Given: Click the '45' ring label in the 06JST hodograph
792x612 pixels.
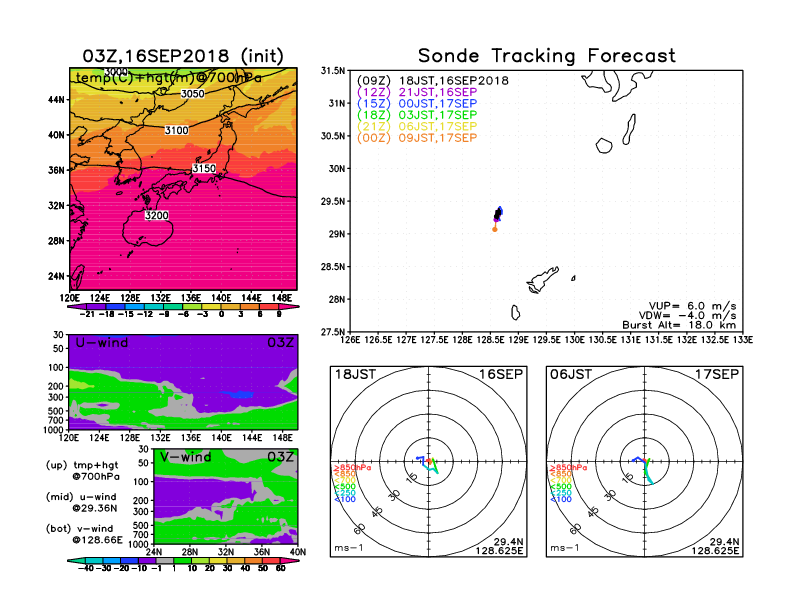Looking at the screenshot, I should (x=593, y=512).
